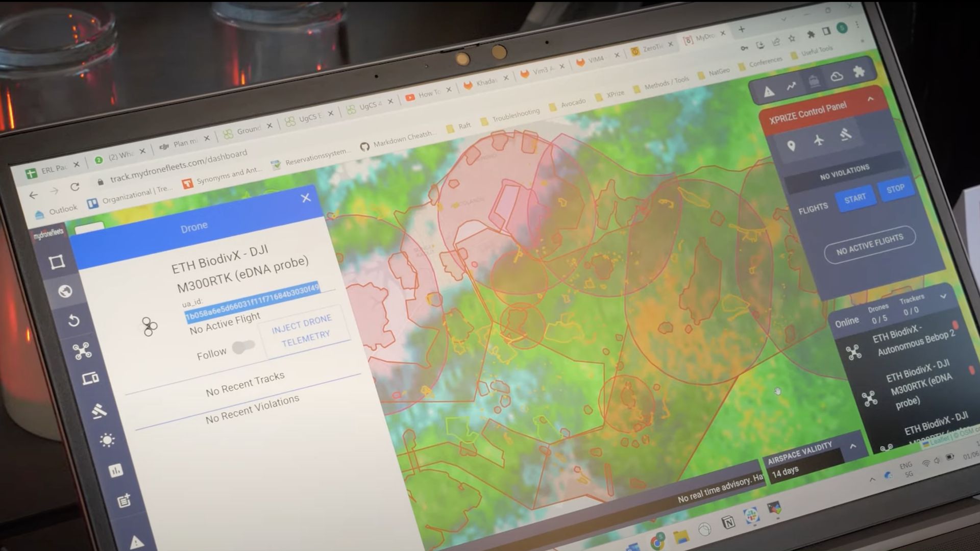Screen dimensions: 980x551
Task: Click the replay history icon in sidebar
Action: (73, 320)
